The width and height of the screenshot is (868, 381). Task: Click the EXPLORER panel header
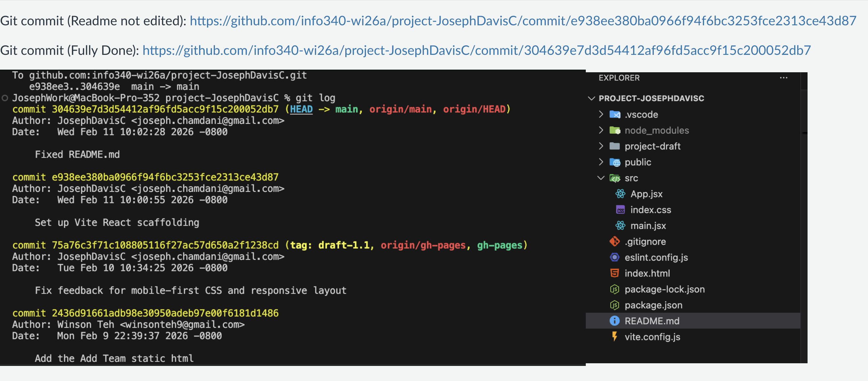point(619,78)
